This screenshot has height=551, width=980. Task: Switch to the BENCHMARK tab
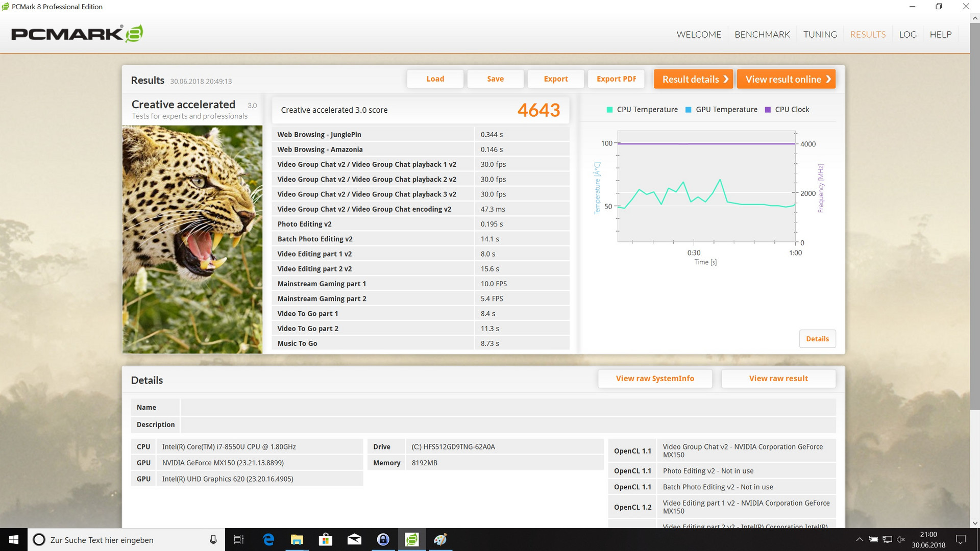[762, 34]
